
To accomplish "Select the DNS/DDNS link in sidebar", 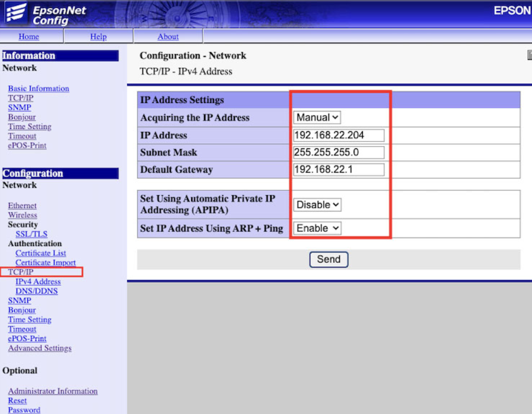I will coord(36,291).
